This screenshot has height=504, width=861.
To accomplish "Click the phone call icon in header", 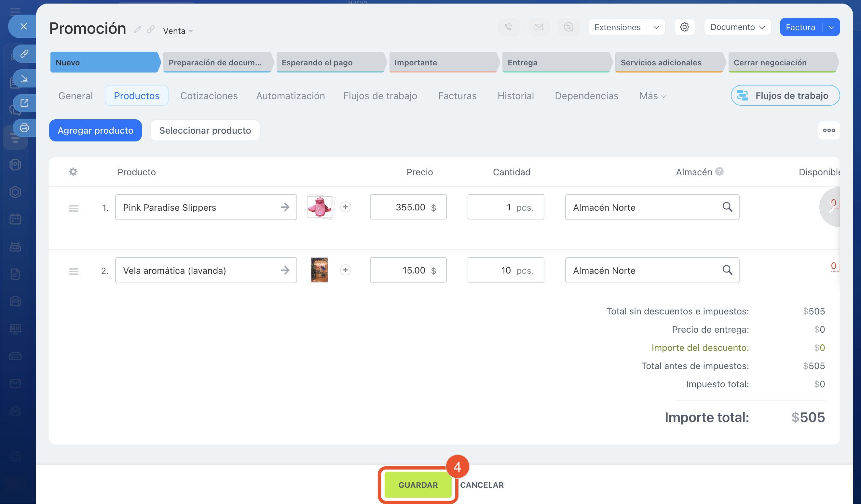I will click(508, 27).
